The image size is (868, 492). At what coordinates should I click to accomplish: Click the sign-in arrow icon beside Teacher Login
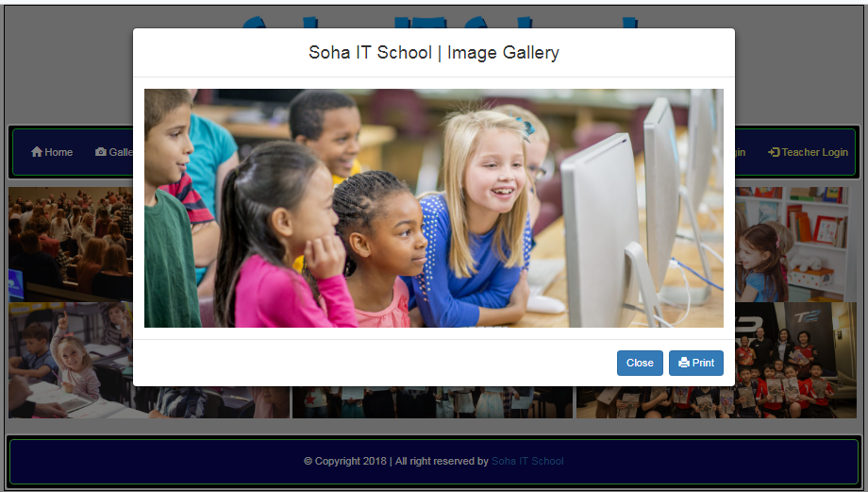[x=774, y=152]
